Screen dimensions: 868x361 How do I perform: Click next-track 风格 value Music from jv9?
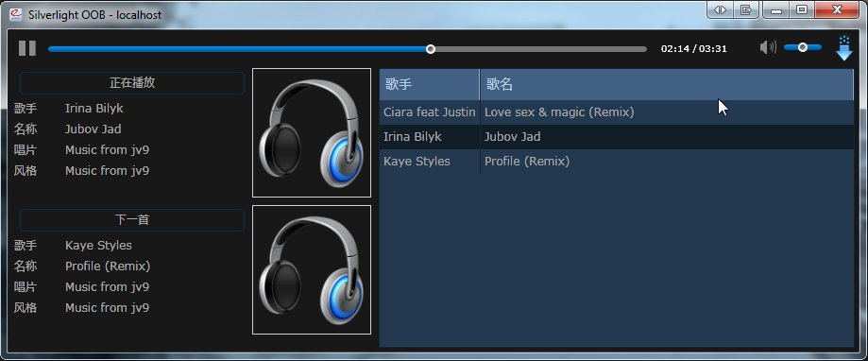[x=108, y=308]
